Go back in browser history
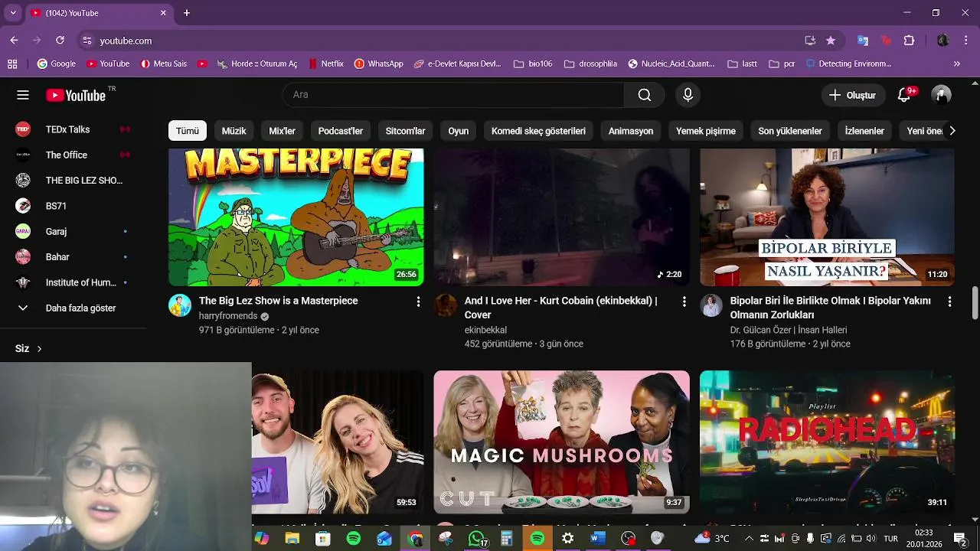This screenshot has width=980, height=551. [14, 41]
